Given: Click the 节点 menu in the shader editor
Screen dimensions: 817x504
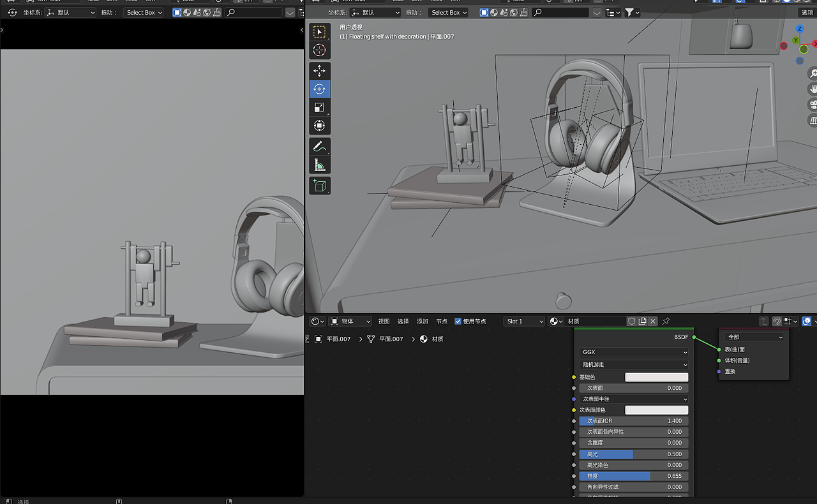Looking at the screenshot, I should [442, 321].
